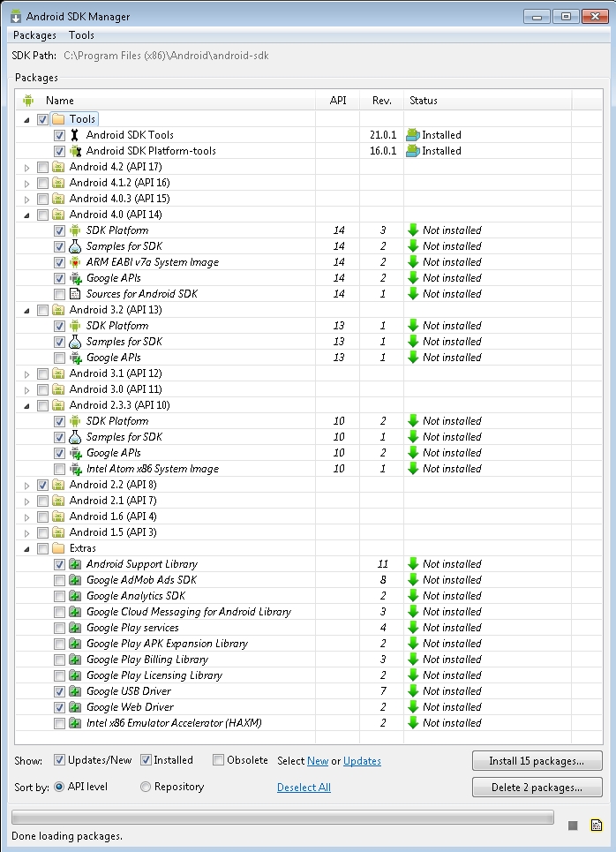Click the stop button beside the progress bar
Viewport: 616px width, 852px height.
pos(573,826)
